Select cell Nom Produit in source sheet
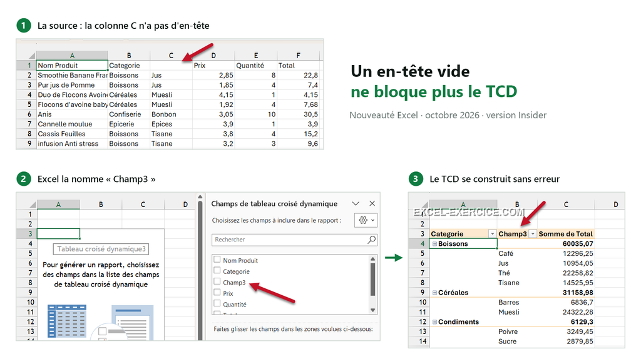 [72, 66]
